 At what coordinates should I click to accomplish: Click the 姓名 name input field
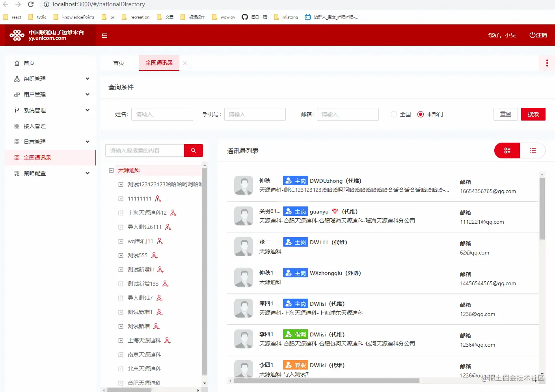[x=162, y=114]
